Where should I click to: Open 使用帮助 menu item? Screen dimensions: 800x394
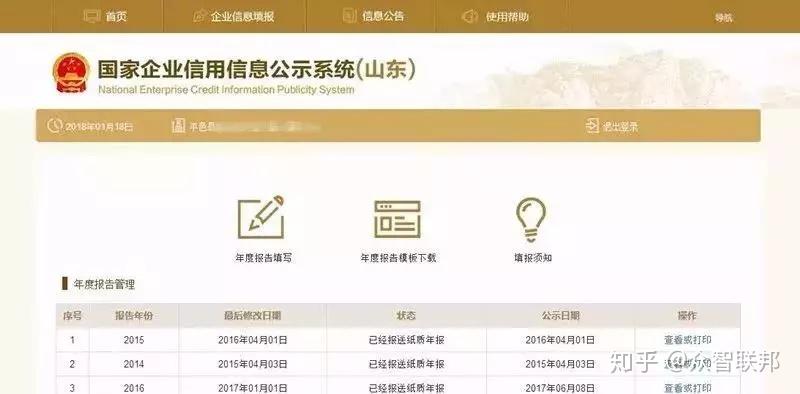pyautogui.click(x=507, y=16)
